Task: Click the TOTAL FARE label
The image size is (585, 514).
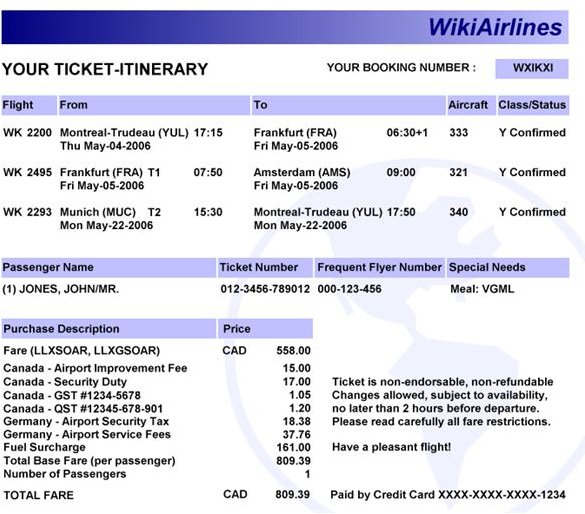Action: pyautogui.click(x=38, y=495)
